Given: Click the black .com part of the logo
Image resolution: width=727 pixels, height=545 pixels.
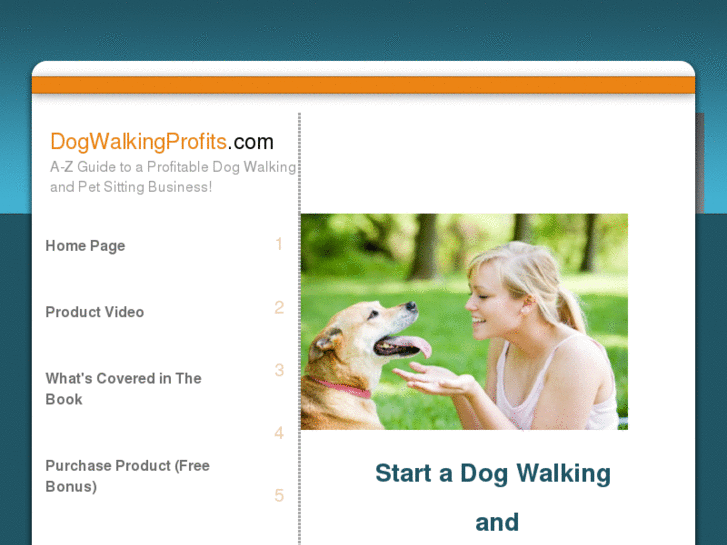Looking at the screenshot, I should [250, 142].
